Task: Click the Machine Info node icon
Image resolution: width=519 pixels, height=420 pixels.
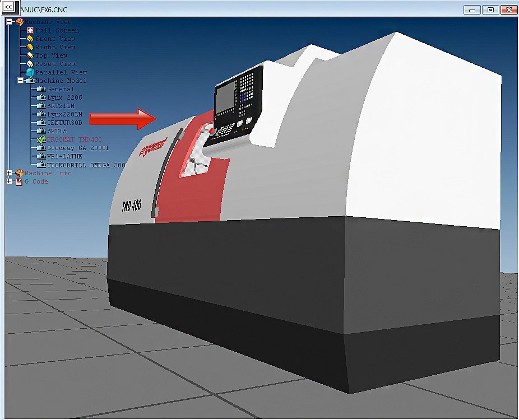Action: click(x=19, y=173)
